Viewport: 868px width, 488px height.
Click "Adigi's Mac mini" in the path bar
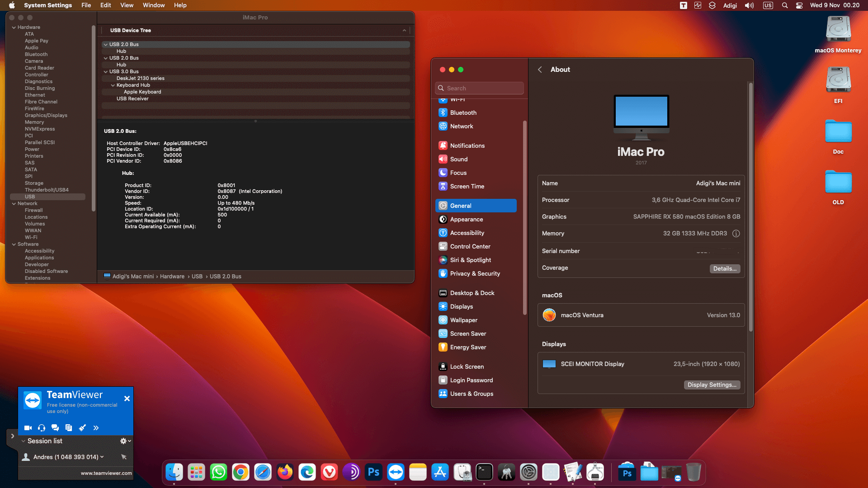133,277
